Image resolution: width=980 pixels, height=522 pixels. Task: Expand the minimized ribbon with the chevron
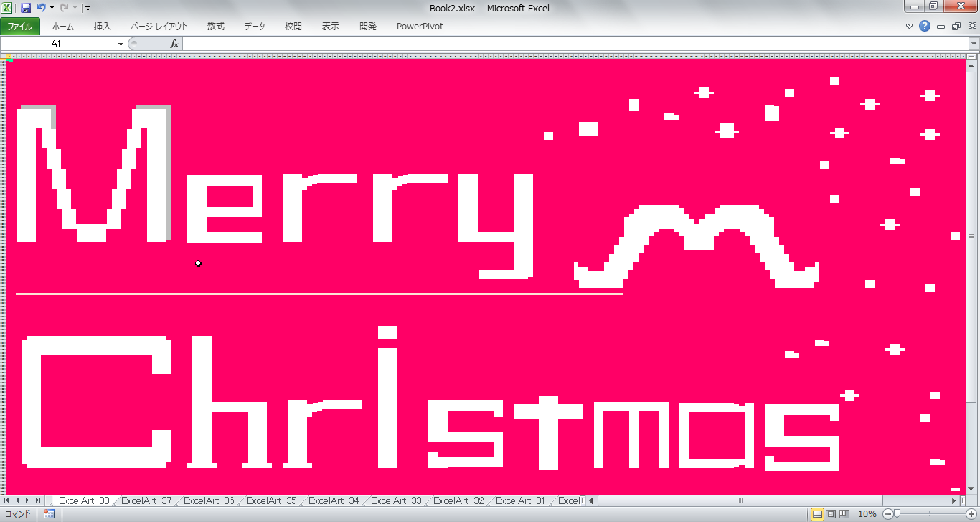[910, 27]
